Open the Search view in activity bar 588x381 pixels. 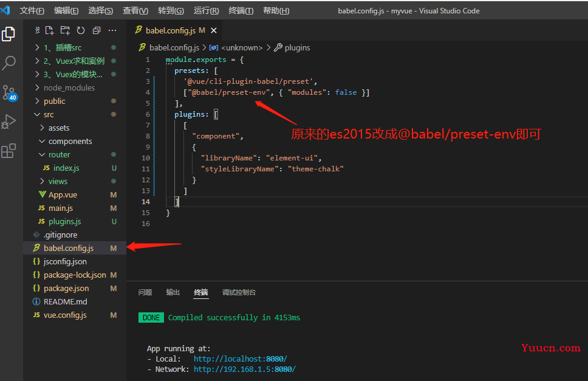[9, 63]
